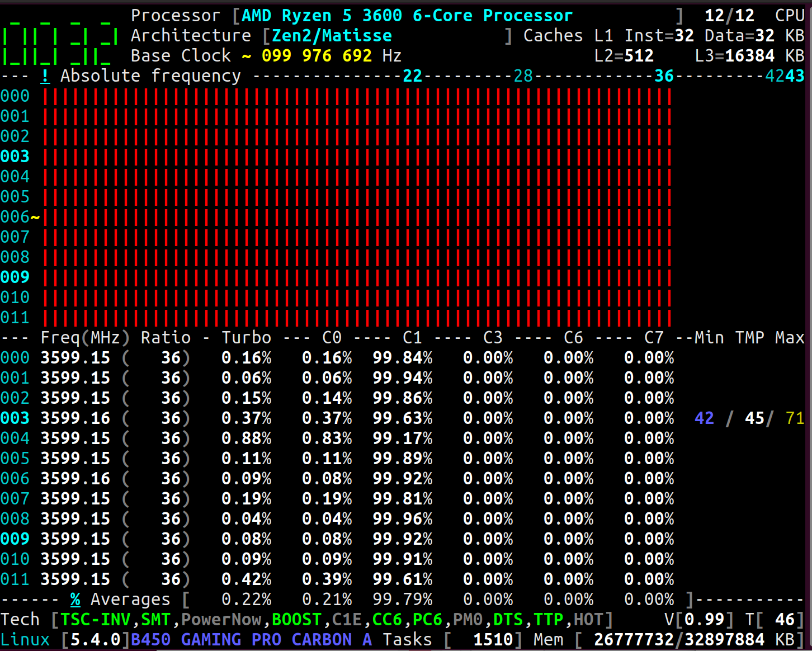
Task: Click the SMT technology flag
Action: pos(155,620)
